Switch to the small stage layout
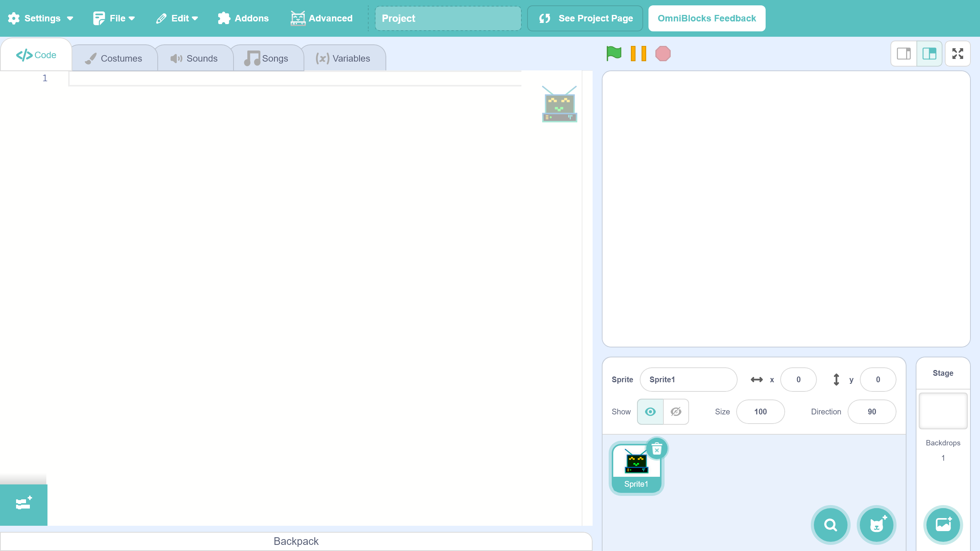Screen dimensions: 980x551 click(x=904, y=54)
